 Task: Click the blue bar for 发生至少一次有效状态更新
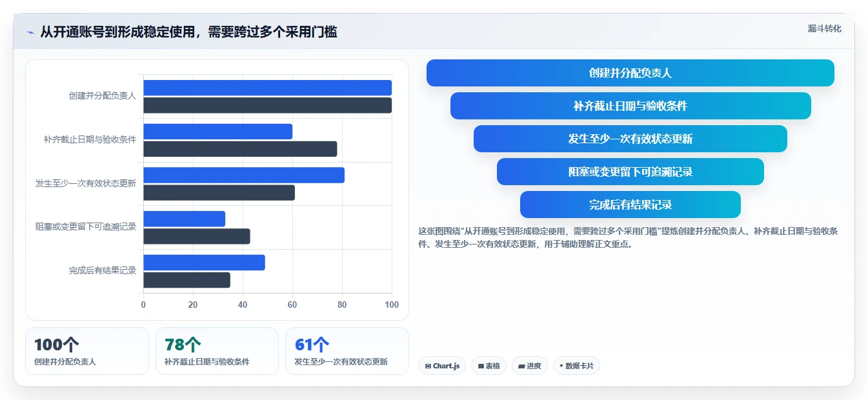pyautogui.click(x=244, y=175)
